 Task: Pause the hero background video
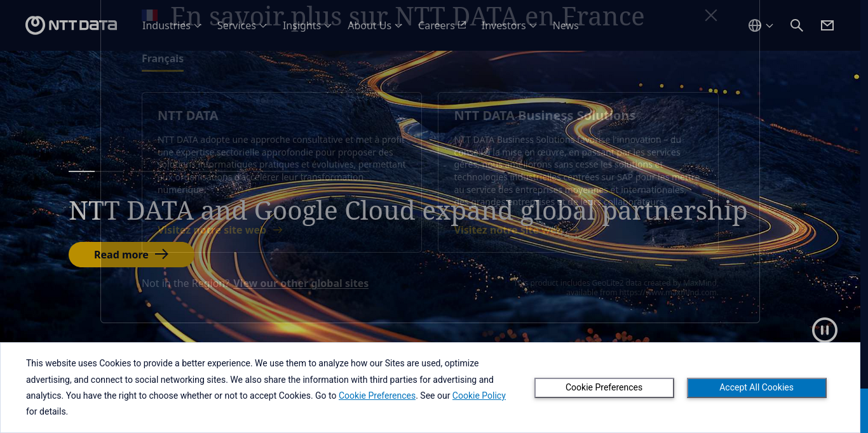824,330
